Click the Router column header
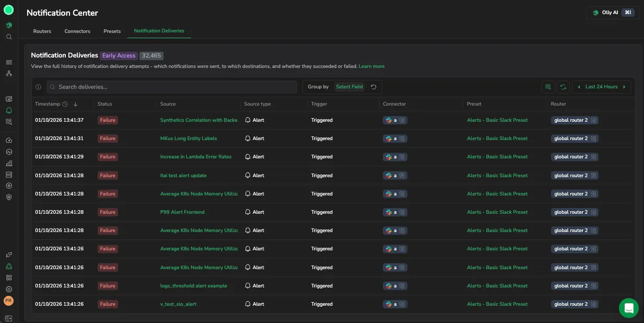Screen dimensions: 644x323 pos(558,104)
